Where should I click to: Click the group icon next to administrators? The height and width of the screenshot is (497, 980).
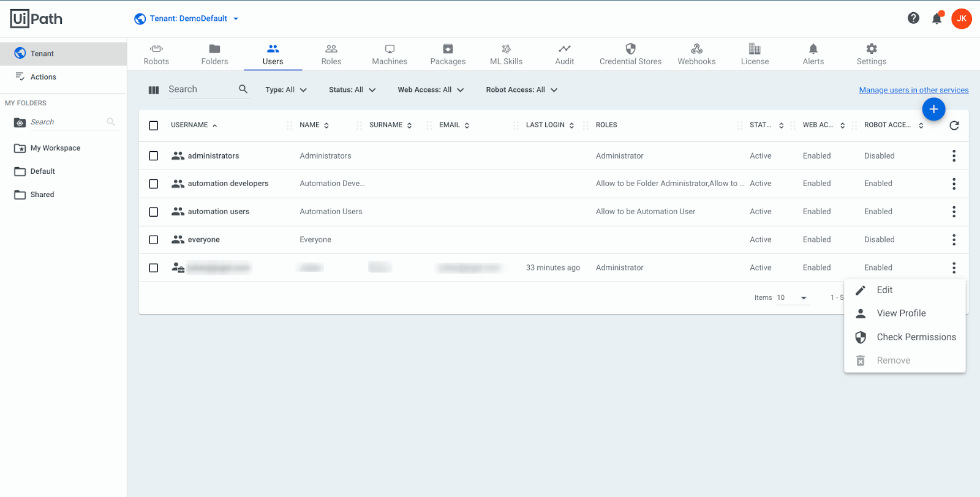(x=178, y=155)
